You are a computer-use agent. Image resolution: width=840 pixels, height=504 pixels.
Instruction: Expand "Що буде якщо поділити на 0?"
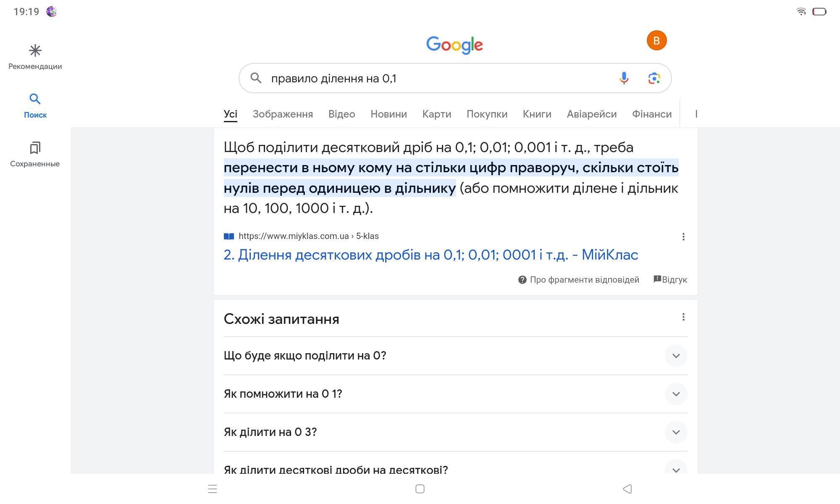coord(676,356)
